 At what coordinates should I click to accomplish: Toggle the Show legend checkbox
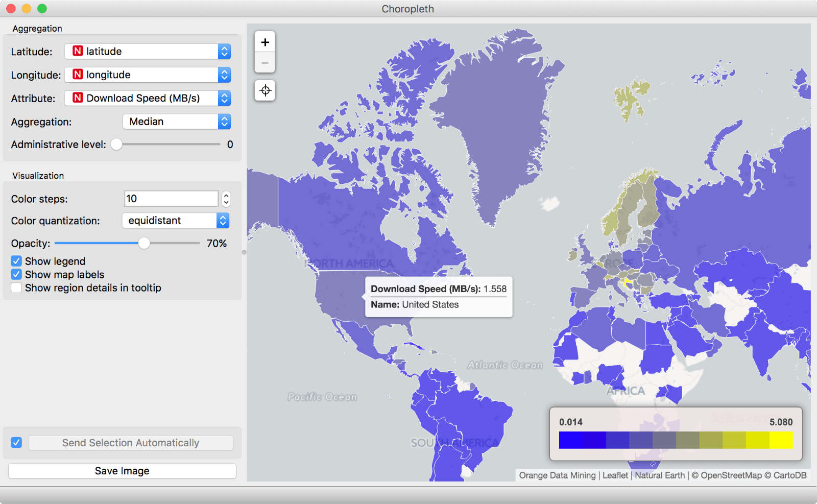(16, 261)
